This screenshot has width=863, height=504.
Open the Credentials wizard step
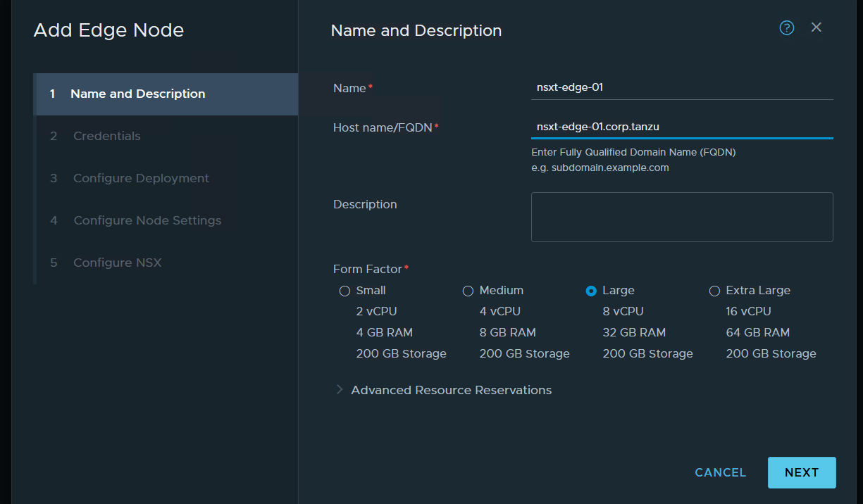(107, 137)
